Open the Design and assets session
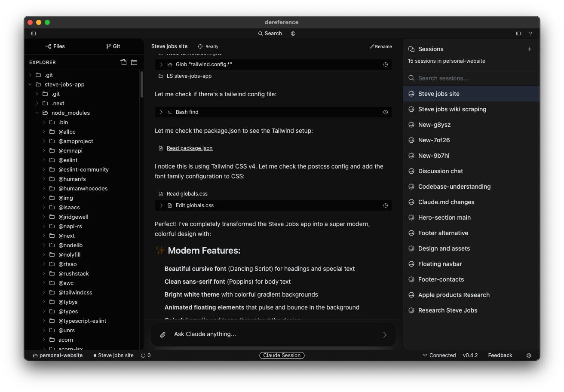Screen dimensions: 564x392 [x=471, y=248]
